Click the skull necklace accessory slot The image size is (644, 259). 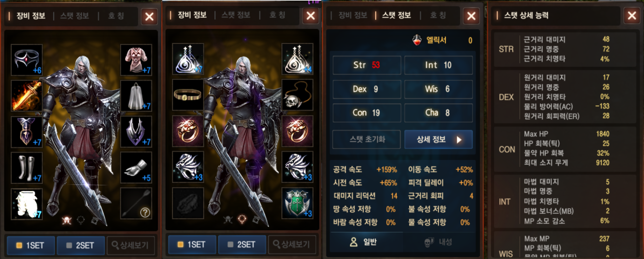pyautogui.click(x=297, y=95)
